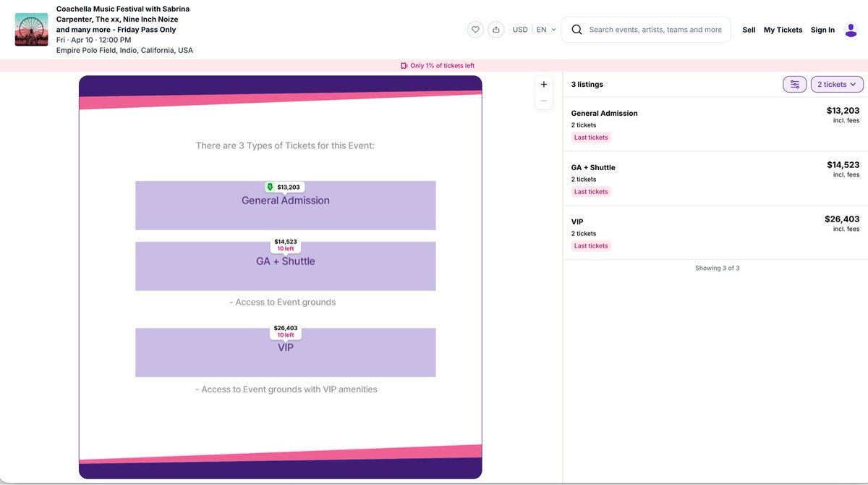The height and width of the screenshot is (485, 868).
Task: Click 'Access to Event grounds with VIP amenities'
Action: tap(286, 389)
